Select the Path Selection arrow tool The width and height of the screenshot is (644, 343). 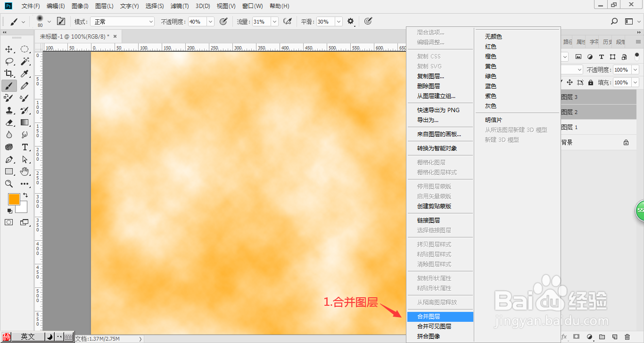(x=25, y=159)
